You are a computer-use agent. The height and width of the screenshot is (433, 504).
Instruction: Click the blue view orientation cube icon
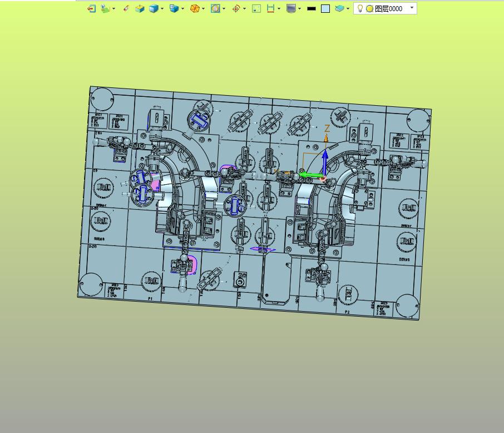tap(174, 9)
